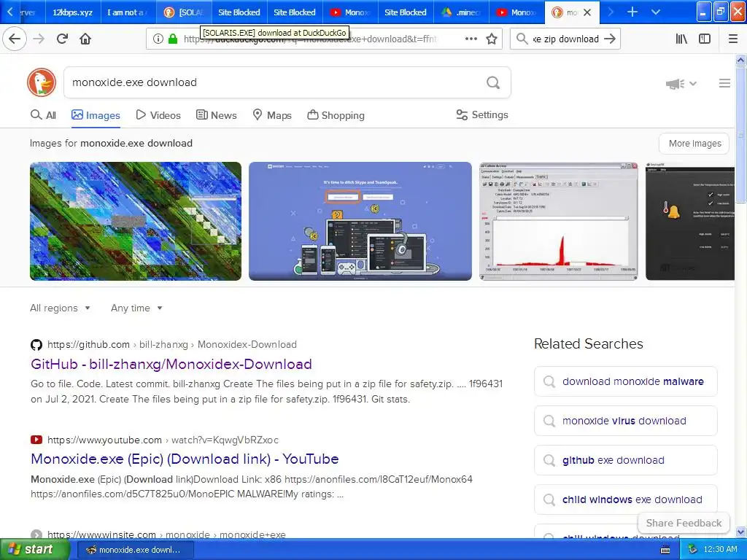Open the Firefox hamburger menu
747x560 pixels.
click(733, 39)
